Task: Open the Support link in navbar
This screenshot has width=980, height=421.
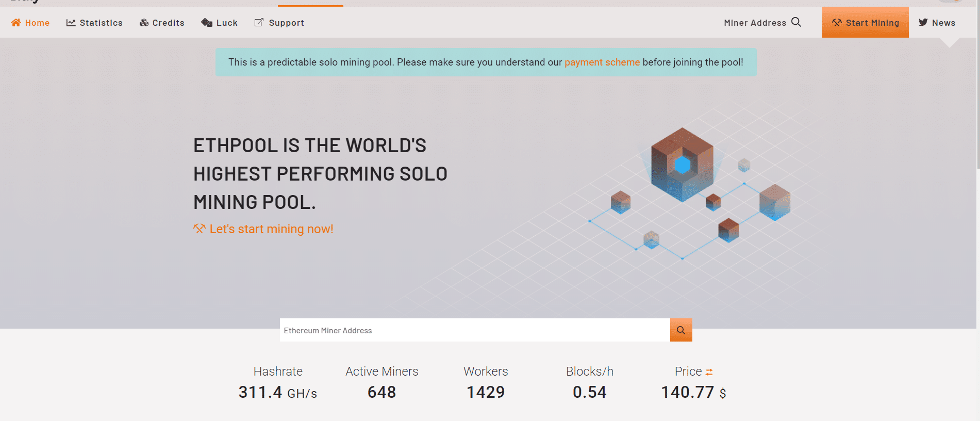Action: [x=279, y=23]
